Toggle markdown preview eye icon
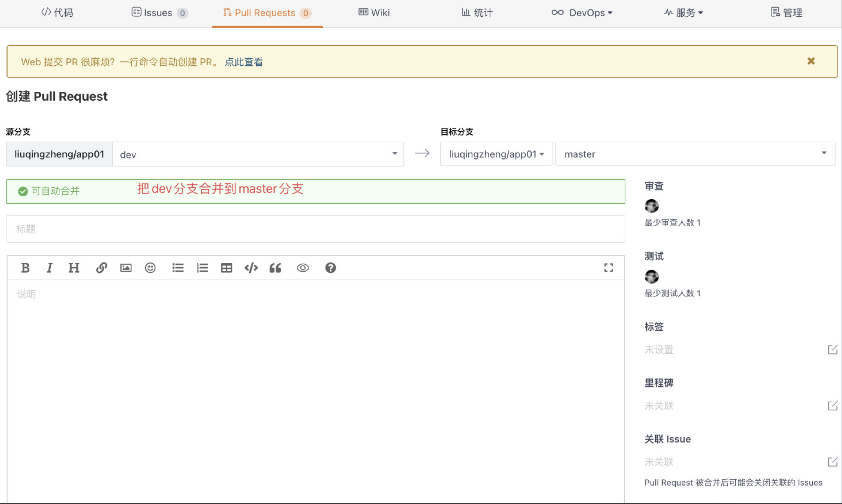Screen dimensions: 842x504 click(303, 268)
